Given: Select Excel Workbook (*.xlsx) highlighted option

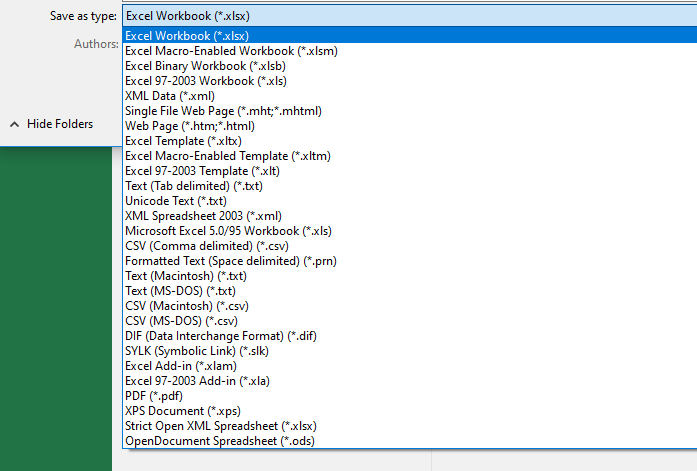Looking at the screenshot, I should tap(409, 36).
